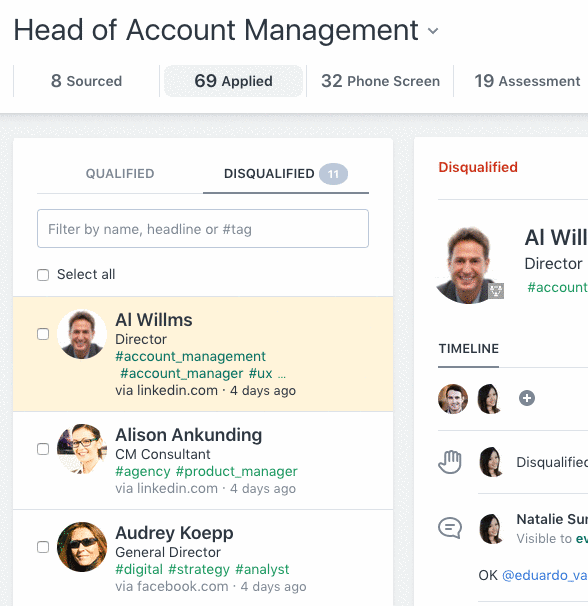Open the 32 Phone Screen stage
The image size is (588, 606).
pyautogui.click(x=380, y=81)
